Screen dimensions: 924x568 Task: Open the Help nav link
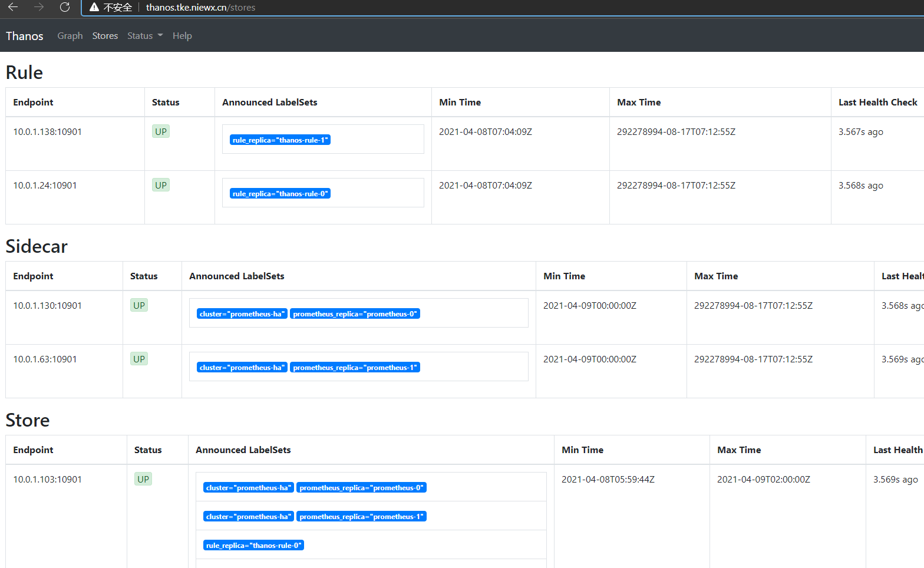coord(182,36)
